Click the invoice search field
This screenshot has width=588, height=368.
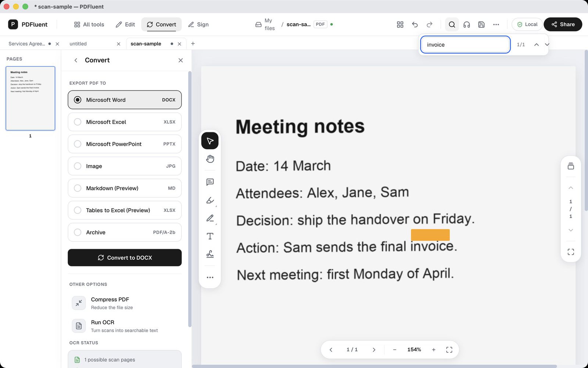coord(465,45)
